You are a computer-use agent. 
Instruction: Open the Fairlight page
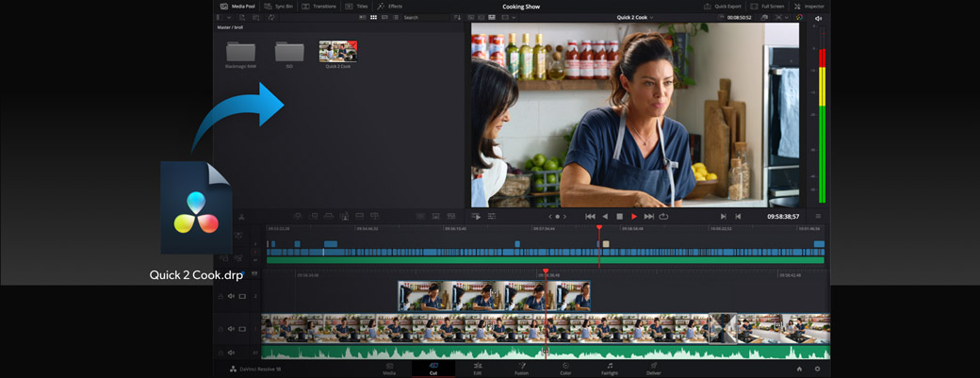610,369
